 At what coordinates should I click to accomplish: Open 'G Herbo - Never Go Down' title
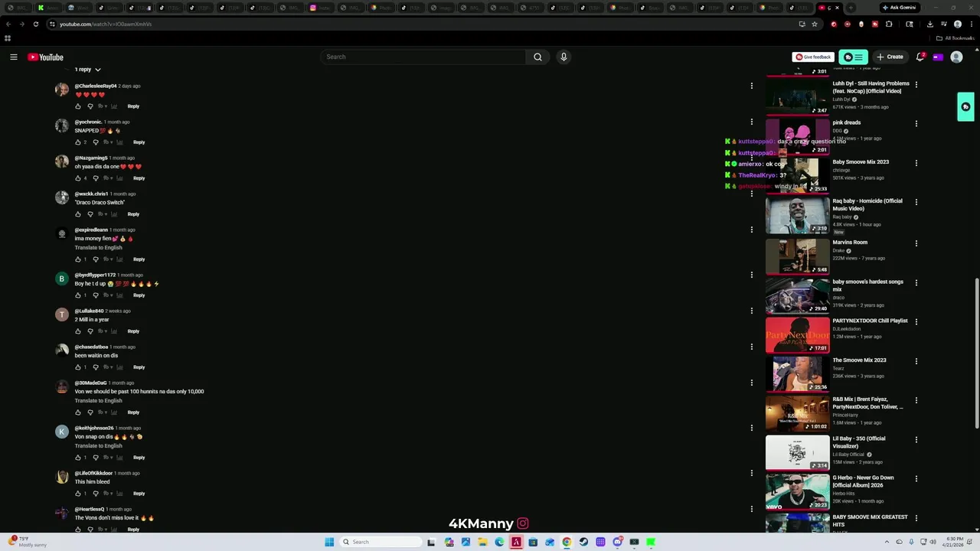863,481
